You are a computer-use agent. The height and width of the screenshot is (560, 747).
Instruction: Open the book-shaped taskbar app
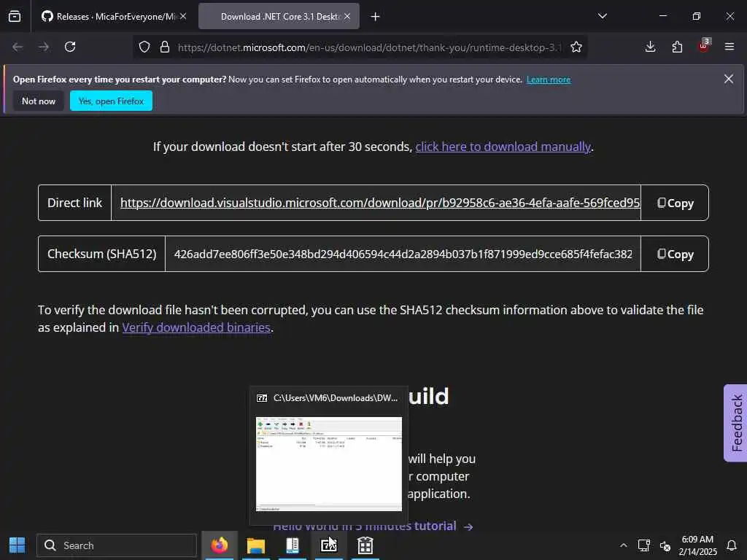pyautogui.click(x=292, y=545)
